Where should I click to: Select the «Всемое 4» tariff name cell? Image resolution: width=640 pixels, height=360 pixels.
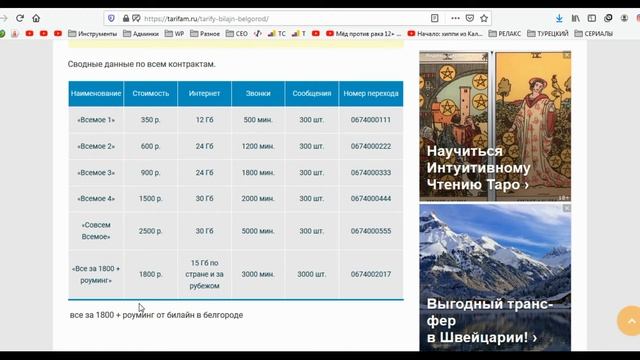[96, 199]
